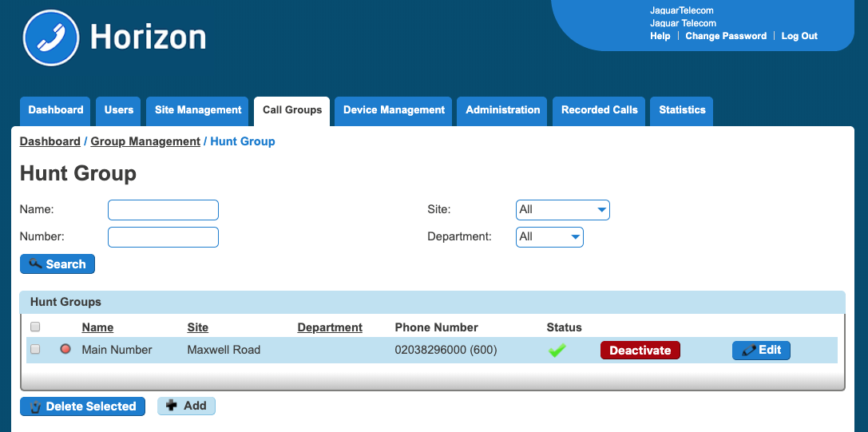Deactivate the Main Number hunt group

coord(640,351)
